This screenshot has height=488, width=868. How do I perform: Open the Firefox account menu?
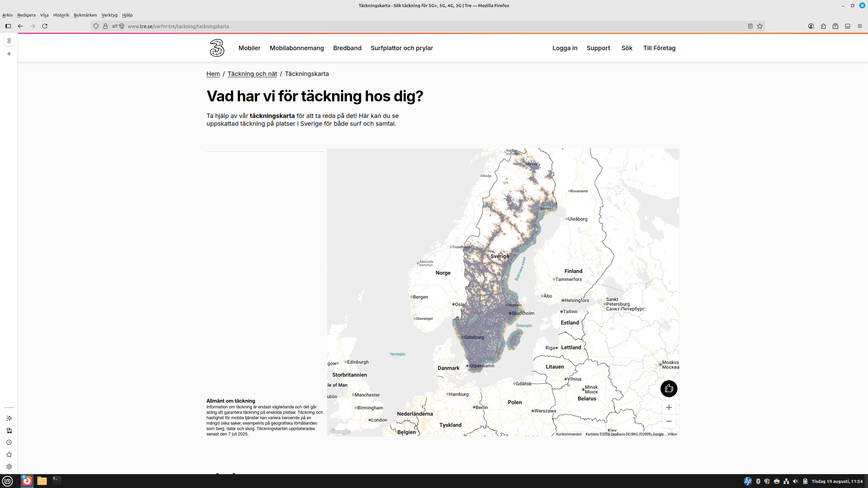coord(811,26)
